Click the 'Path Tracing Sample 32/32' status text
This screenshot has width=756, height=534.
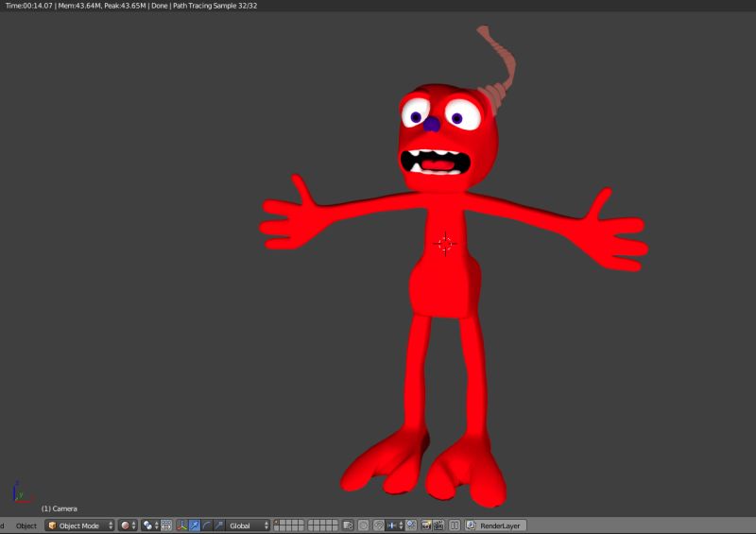click(x=215, y=6)
